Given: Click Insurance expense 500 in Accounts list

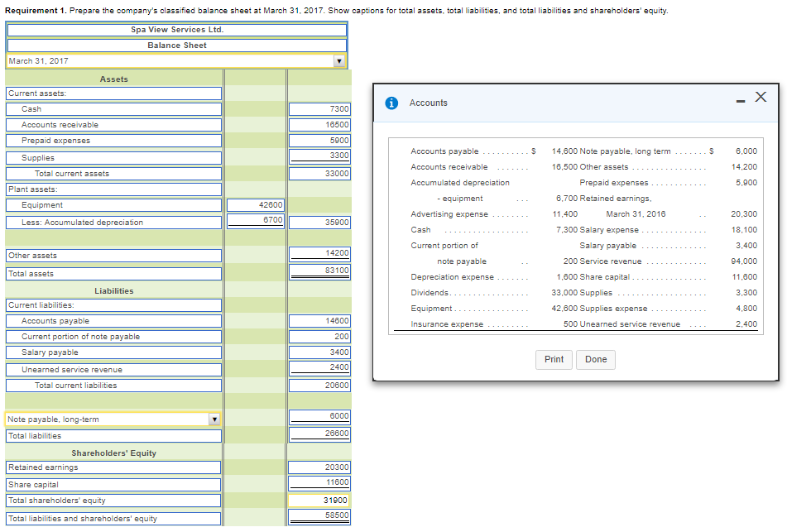Looking at the screenshot, I should [494, 324].
